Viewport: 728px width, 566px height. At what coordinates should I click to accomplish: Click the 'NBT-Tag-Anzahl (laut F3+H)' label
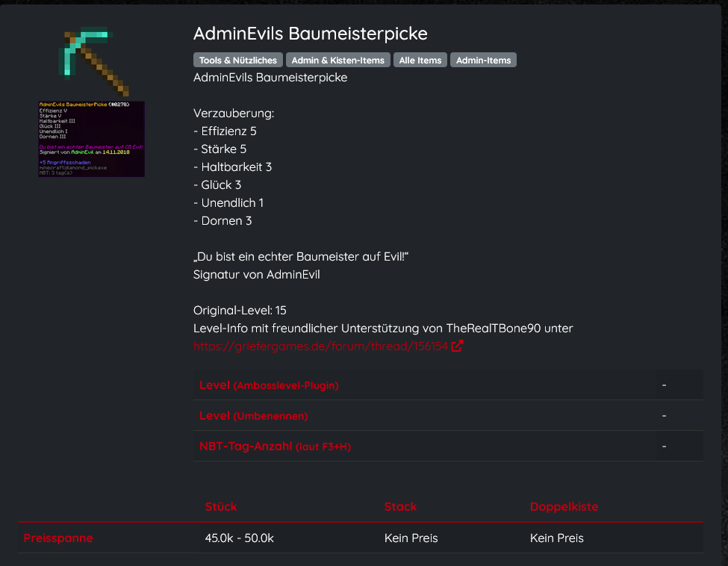(275, 447)
